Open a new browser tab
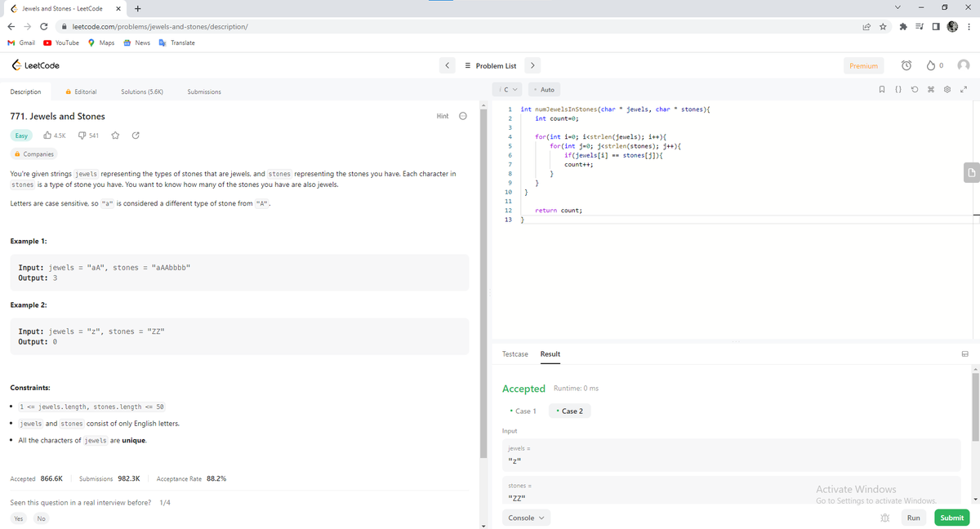This screenshot has width=980, height=529. tap(137, 9)
